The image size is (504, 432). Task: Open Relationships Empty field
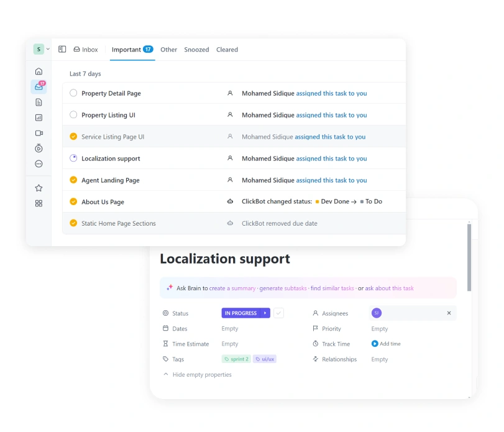(380, 359)
